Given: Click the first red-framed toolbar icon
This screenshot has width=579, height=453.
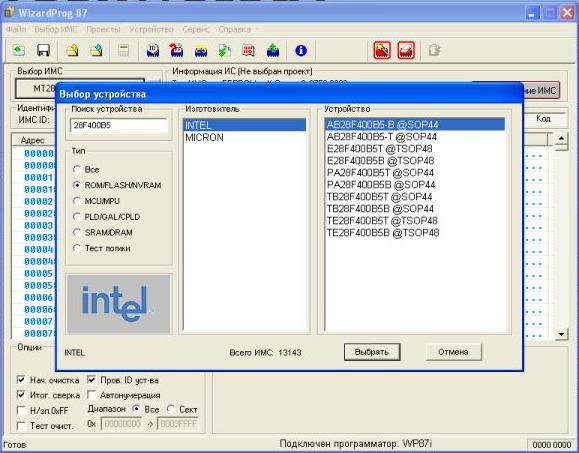Looking at the screenshot, I should point(382,50).
